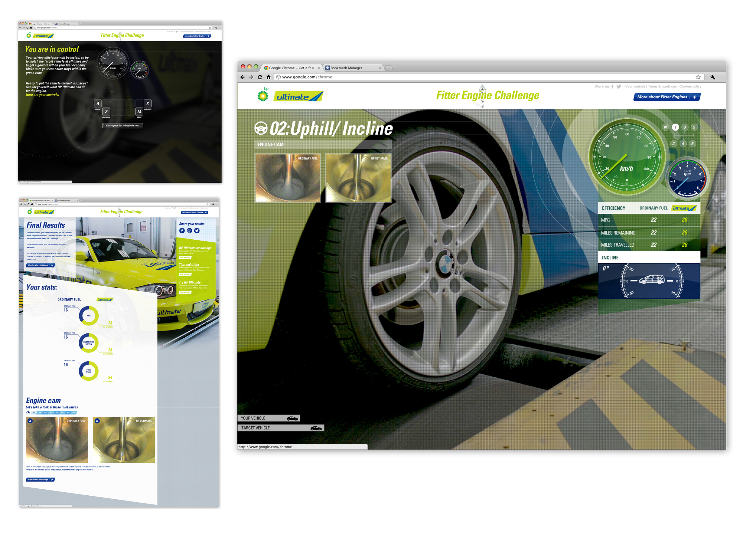
Task: Click the car icon on the TARGET VEHICLE bar
Action: point(316,428)
